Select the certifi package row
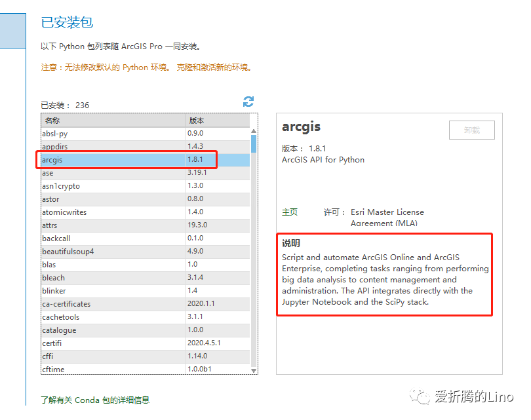The height and width of the screenshot is (420, 531). point(146,343)
